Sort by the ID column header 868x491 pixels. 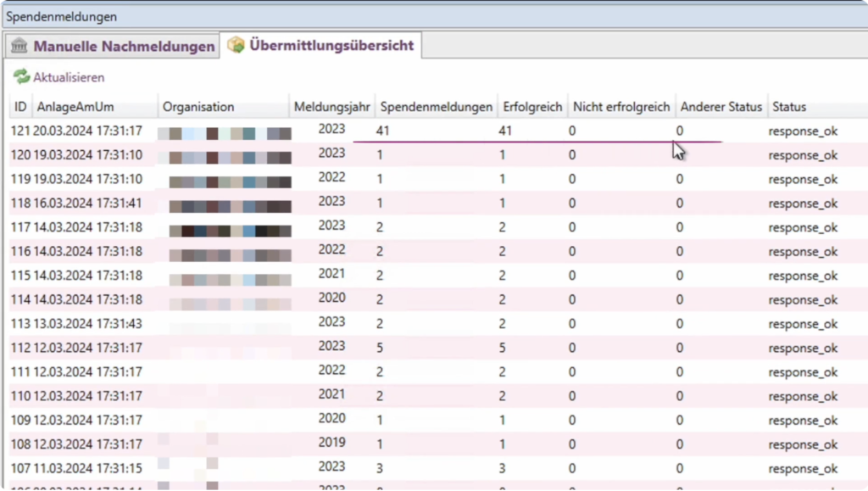20,107
